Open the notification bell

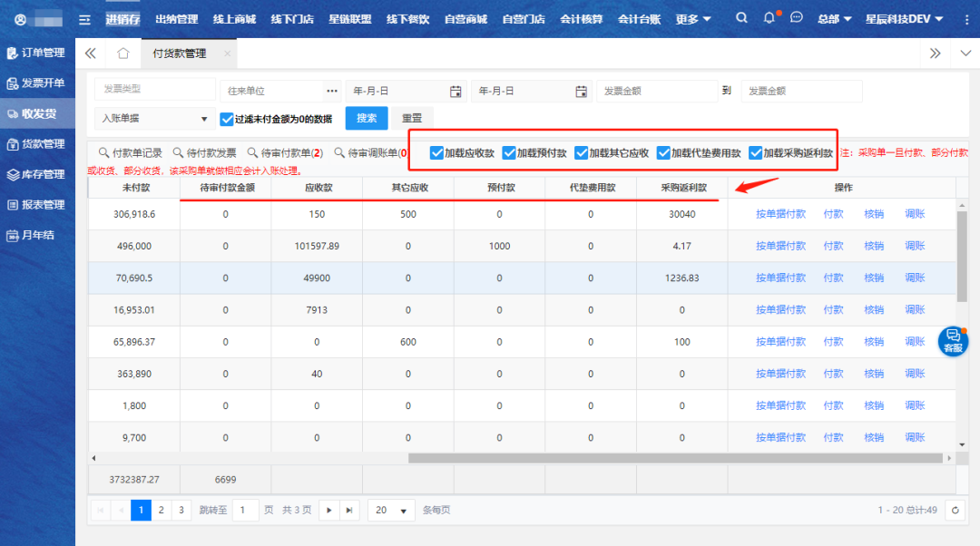pyautogui.click(x=769, y=18)
